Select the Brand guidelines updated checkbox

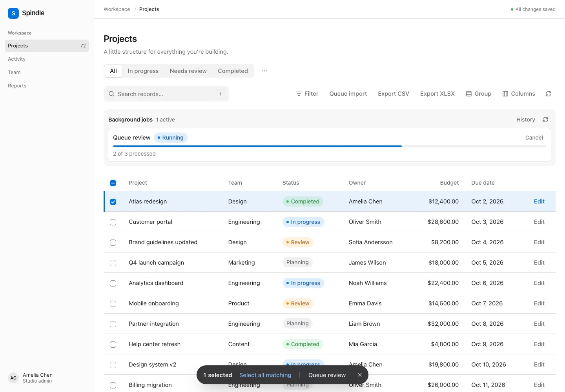pyautogui.click(x=113, y=243)
